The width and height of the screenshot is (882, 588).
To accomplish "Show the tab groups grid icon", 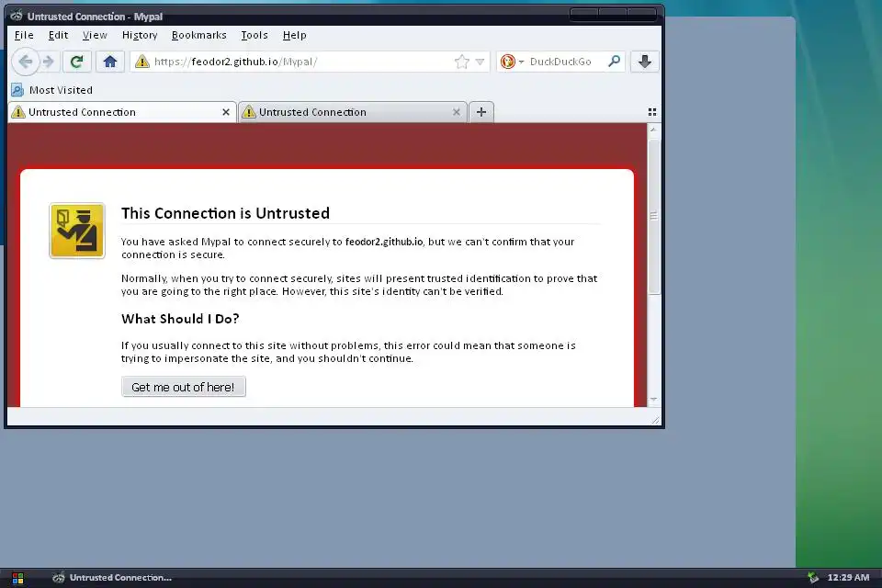I will [x=652, y=112].
